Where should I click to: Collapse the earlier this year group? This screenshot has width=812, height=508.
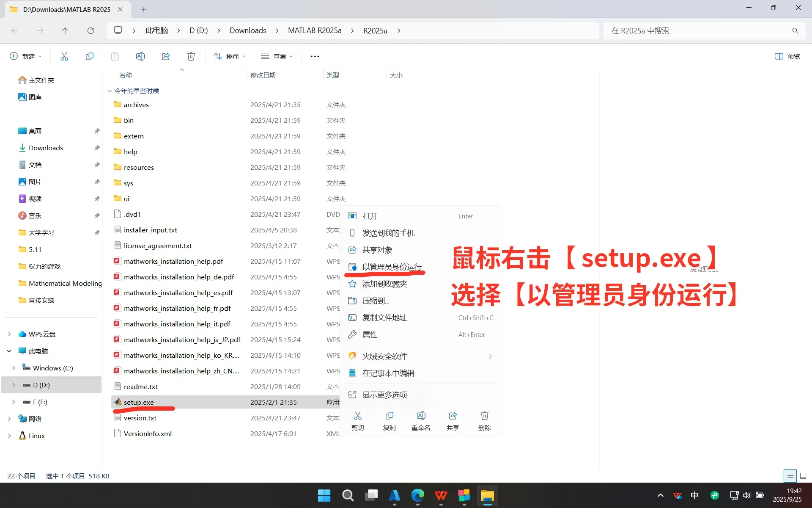click(110, 91)
